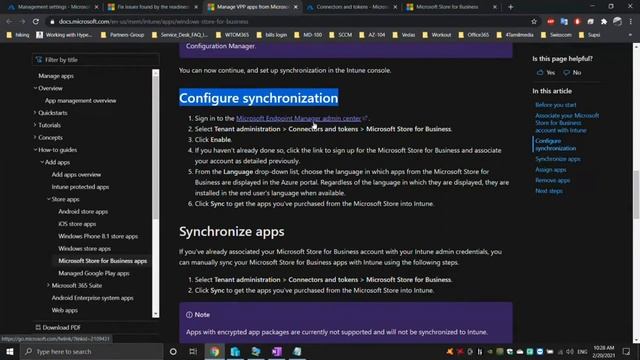Click the translate extension icon in toolbar
The width and height of the screenshot is (640, 360).
click(564, 21)
